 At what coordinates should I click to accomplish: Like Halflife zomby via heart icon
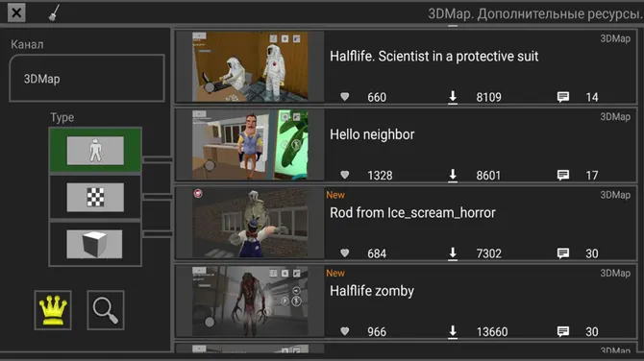(345, 331)
